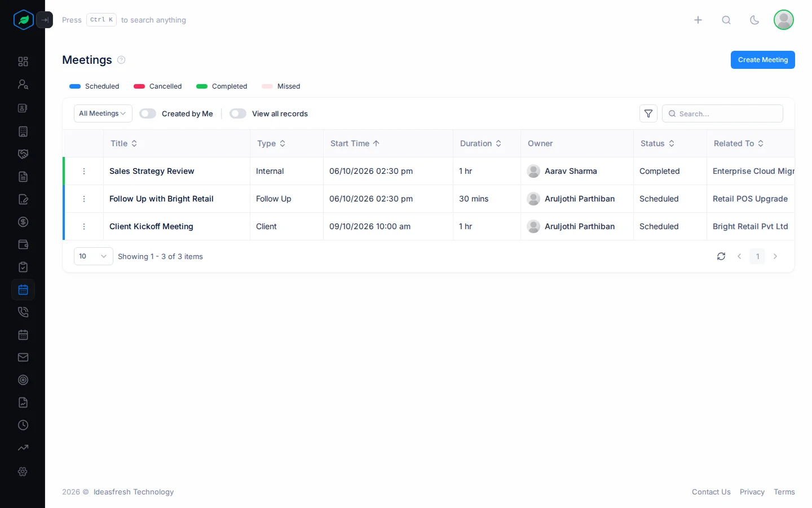This screenshot has height=508, width=812.
Task: Open the dollar-sign sidebar icon
Action: 23,222
